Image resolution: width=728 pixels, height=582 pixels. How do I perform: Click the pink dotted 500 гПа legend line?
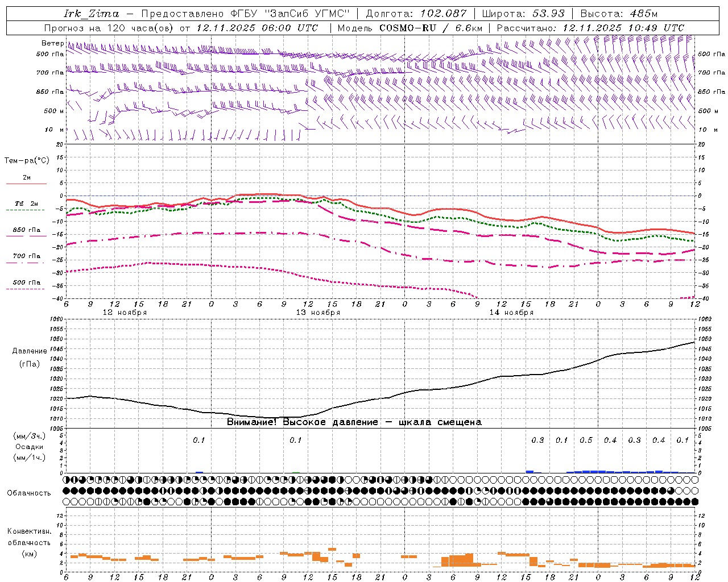(x=25, y=289)
